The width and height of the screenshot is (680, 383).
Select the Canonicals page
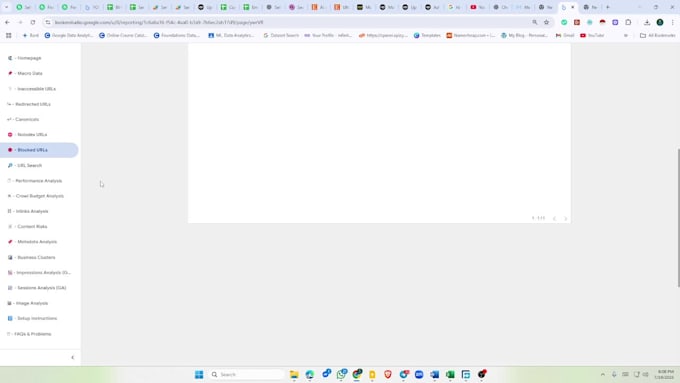pos(23,119)
